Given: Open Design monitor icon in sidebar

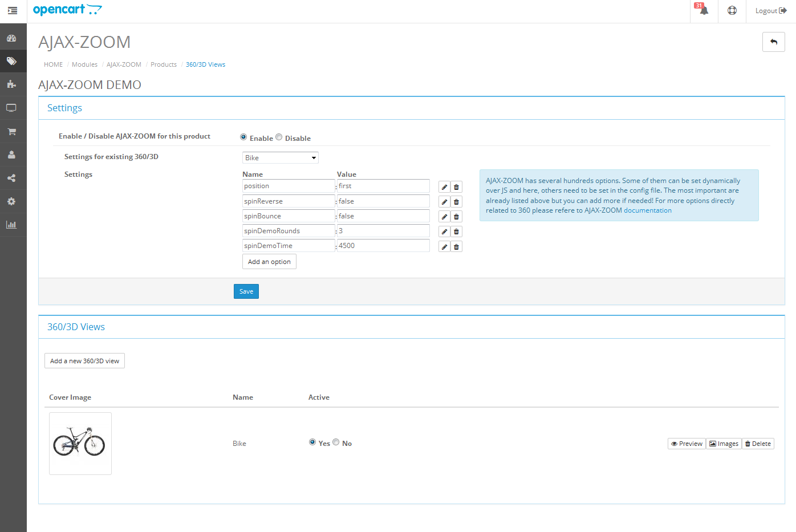Looking at the screenshot, I should [11, 108].
